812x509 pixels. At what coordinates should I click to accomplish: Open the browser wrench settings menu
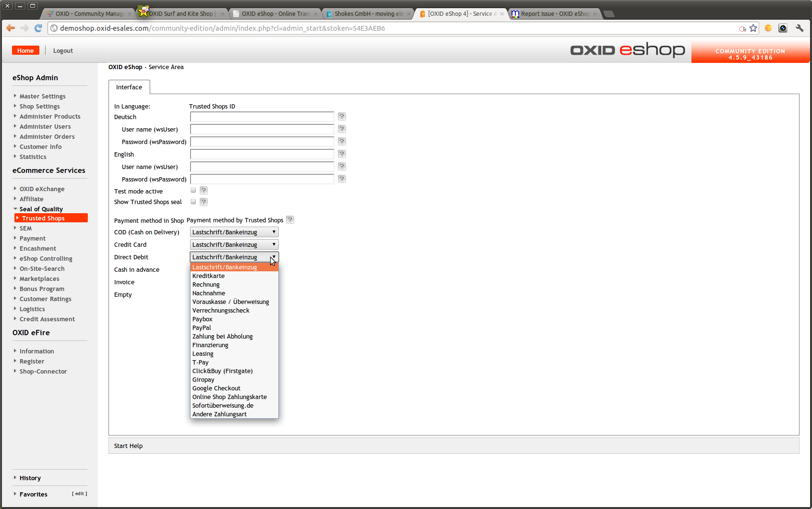point(800,28)
